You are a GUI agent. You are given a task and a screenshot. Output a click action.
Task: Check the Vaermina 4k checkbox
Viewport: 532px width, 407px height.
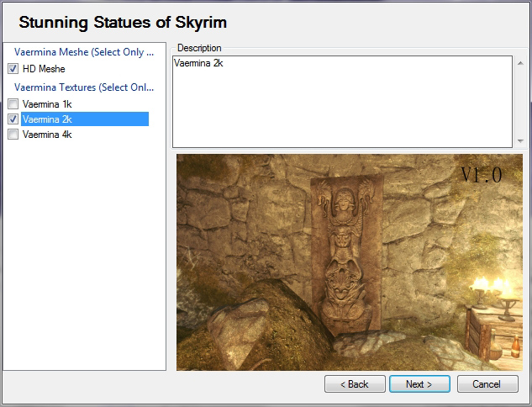coord(13,135)
